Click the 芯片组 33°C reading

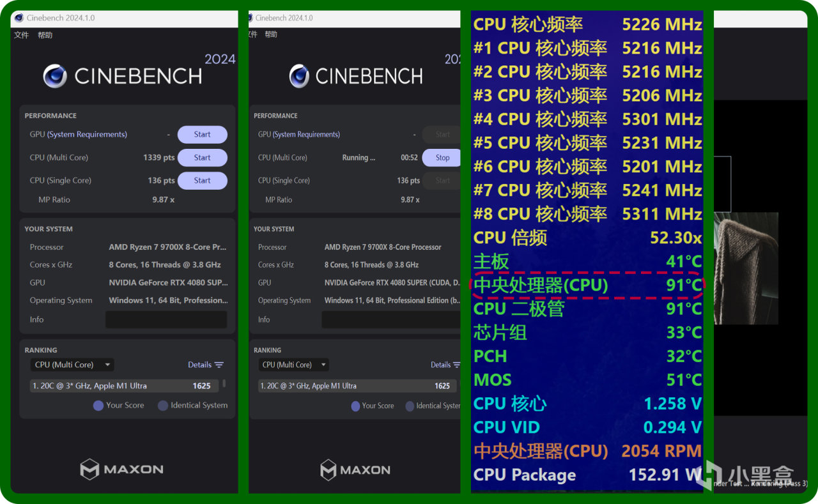coord(587,332)
